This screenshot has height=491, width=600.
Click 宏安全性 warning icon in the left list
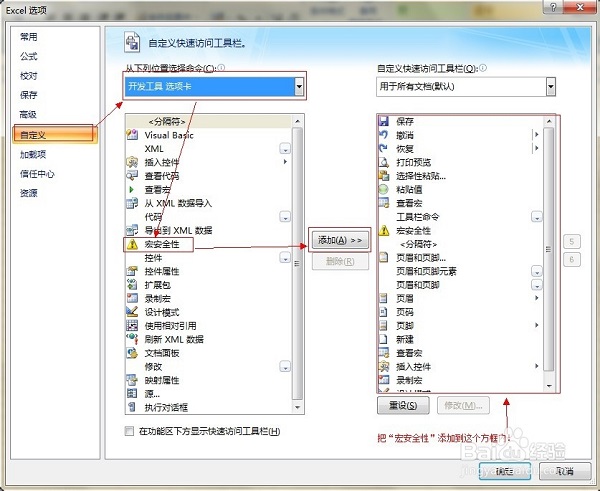point(132,244)
